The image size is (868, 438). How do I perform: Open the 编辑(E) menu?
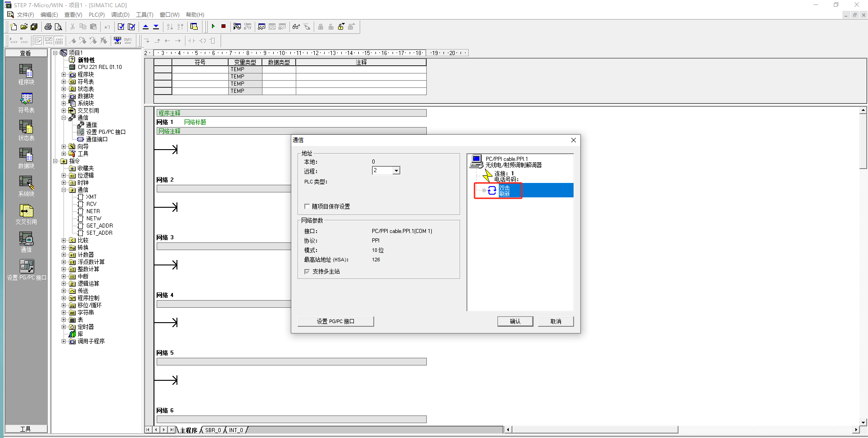(49, 15)
